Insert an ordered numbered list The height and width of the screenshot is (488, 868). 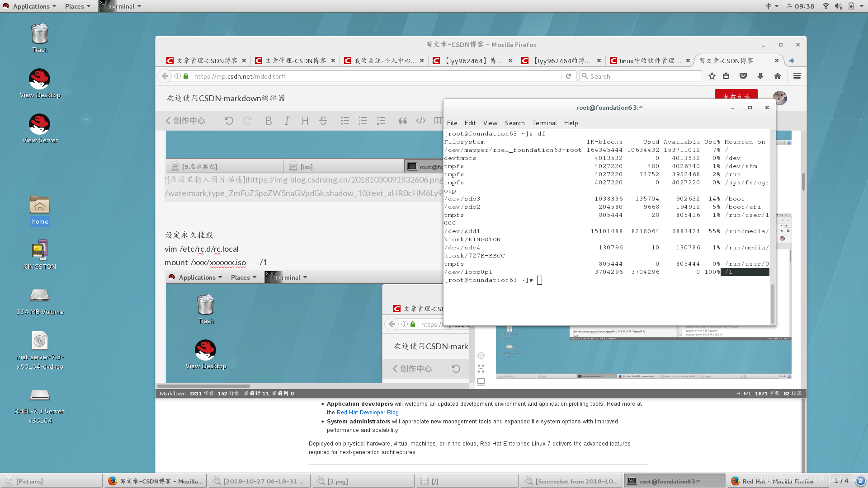pos(363,121)
